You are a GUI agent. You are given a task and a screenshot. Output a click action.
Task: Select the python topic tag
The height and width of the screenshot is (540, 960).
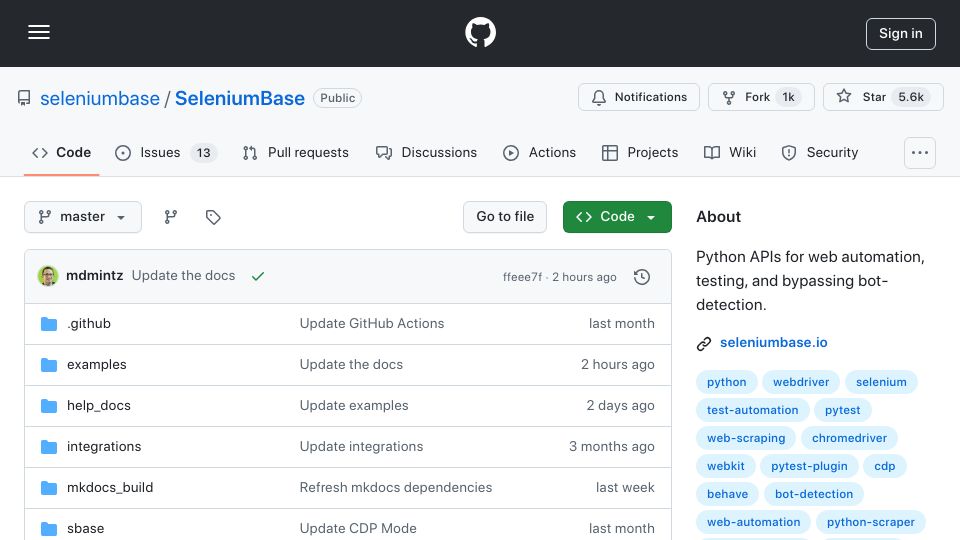pyautogui.click(x=727, y=382)
